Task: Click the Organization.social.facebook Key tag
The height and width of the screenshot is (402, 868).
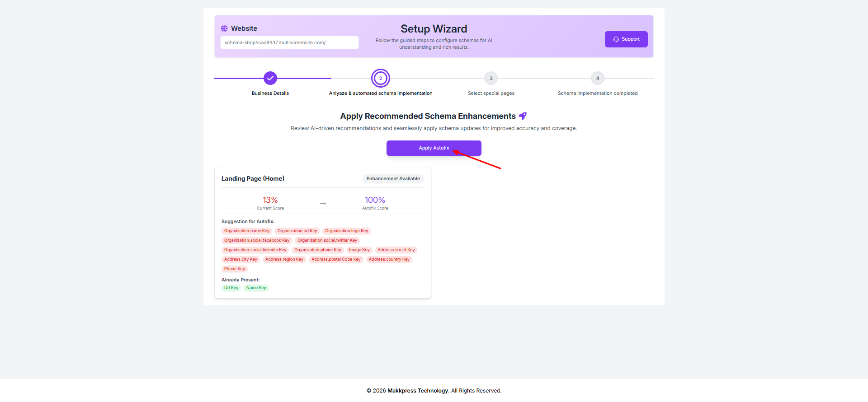Action: pyautogui.click(x=257, y=240)
